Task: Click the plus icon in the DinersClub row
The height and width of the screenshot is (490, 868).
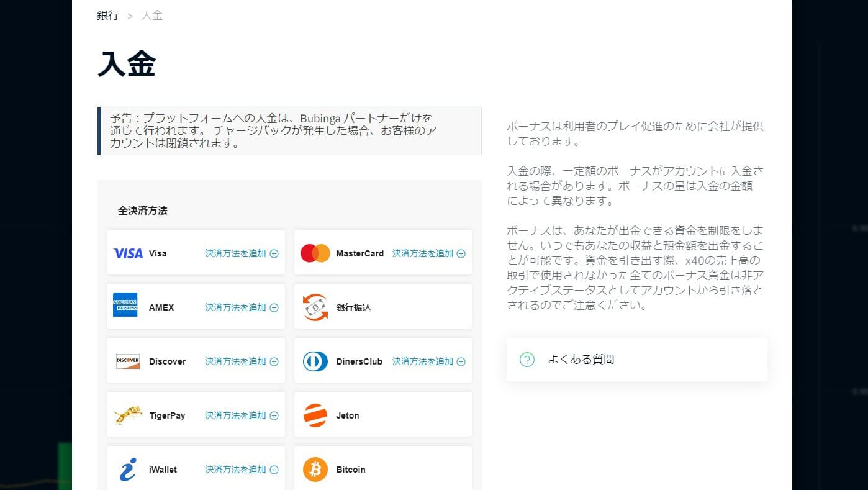Action: (x=461, y=361)
